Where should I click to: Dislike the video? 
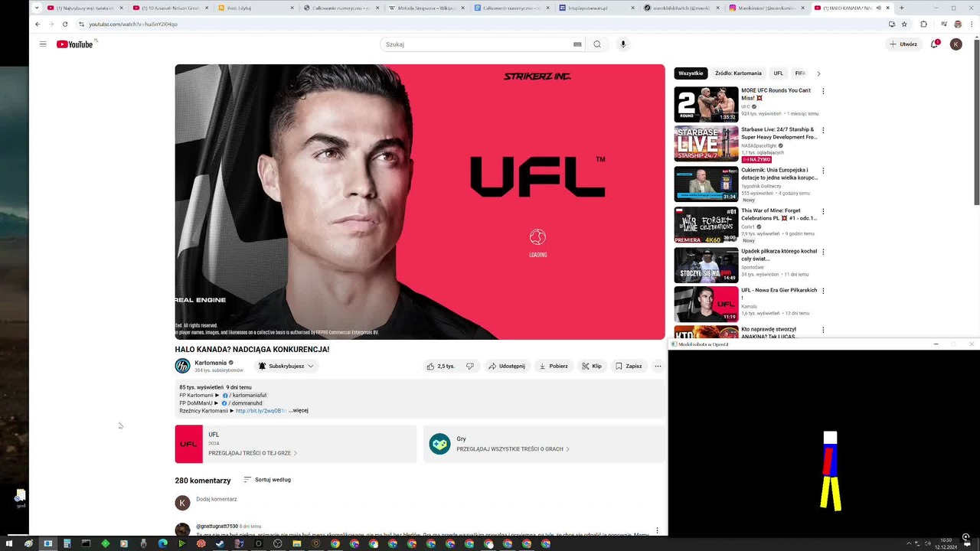(x=470, y=366)
